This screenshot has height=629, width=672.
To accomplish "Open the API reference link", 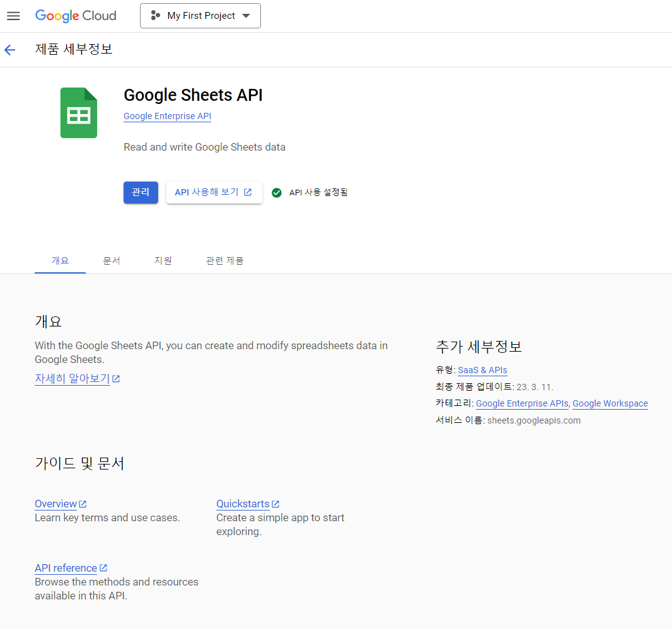I will [x=66, y=568].
